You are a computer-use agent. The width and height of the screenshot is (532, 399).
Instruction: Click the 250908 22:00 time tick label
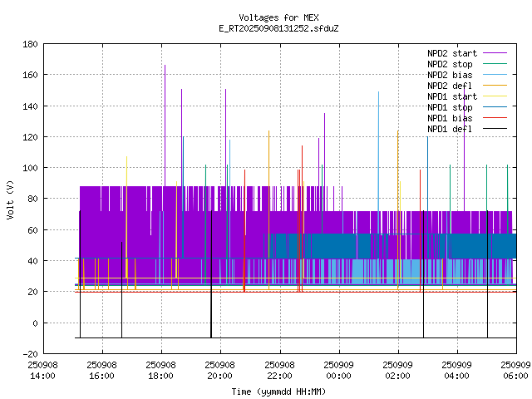point(279,369)
